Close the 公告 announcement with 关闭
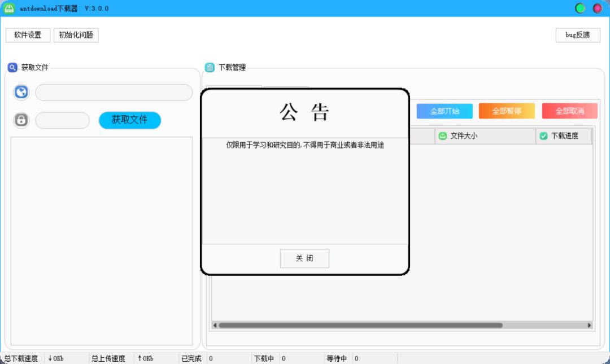 coord(304,258)
